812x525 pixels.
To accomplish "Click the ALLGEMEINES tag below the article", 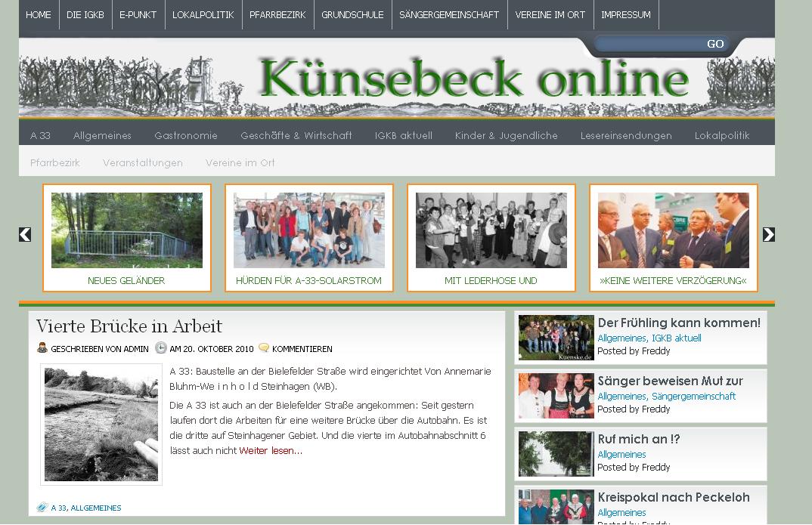I will click(96, 508).
